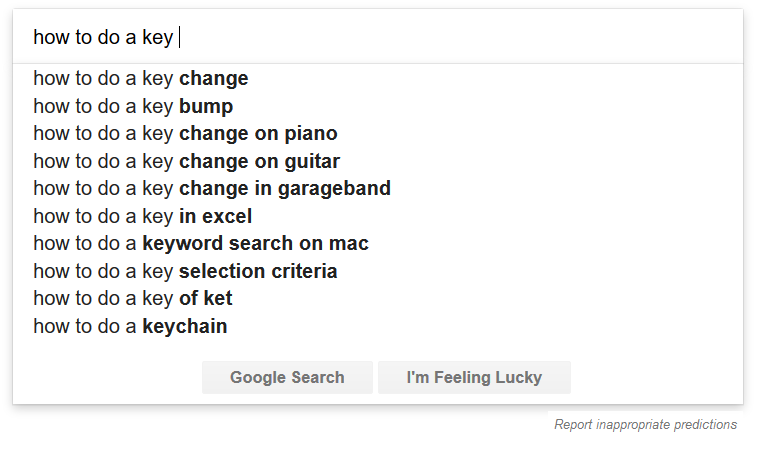761x463 pixels.
Task: Choose the "key selection criteria" suggestion
Action: pos(185,271)
